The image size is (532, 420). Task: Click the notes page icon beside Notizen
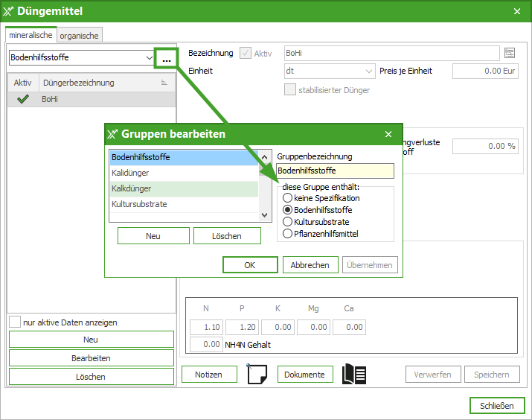pos(257,374)
